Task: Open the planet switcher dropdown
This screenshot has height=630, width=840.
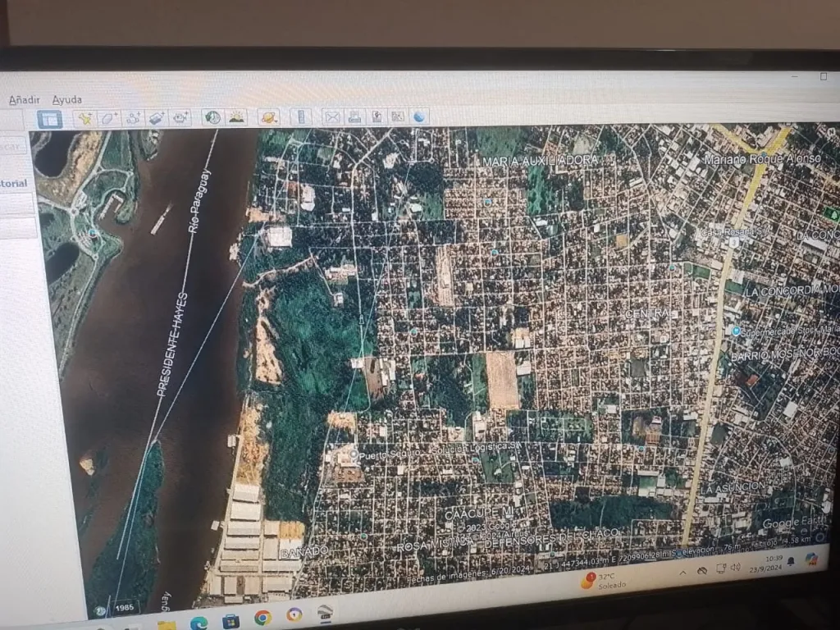Action: click(x=269, y=117)
